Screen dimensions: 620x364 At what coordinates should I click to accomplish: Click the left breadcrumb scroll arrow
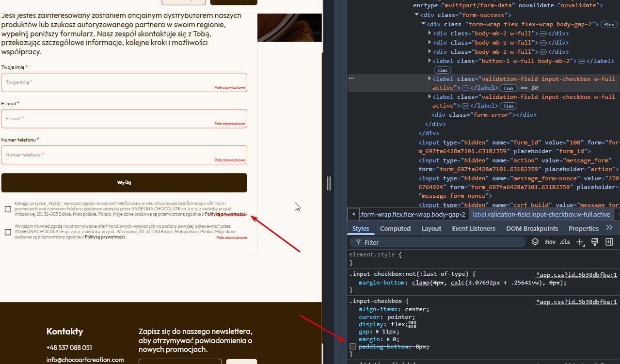coord(353,214)
